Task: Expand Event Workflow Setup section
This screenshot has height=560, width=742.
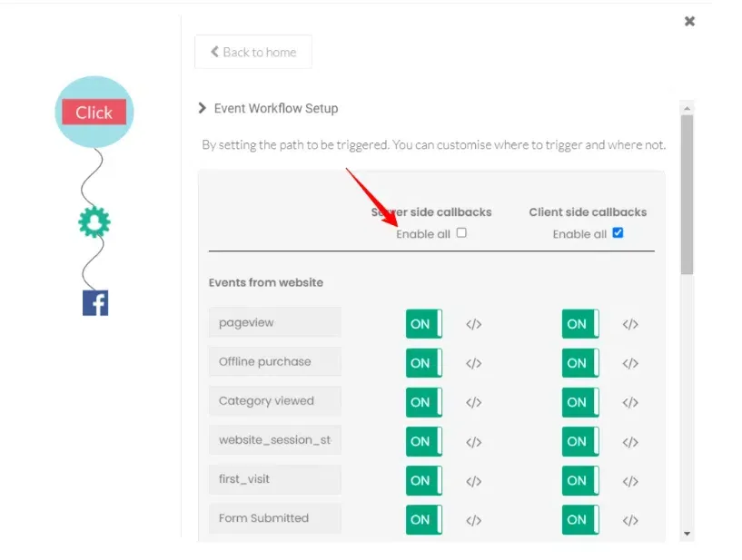Action: [x=202, y=108]
